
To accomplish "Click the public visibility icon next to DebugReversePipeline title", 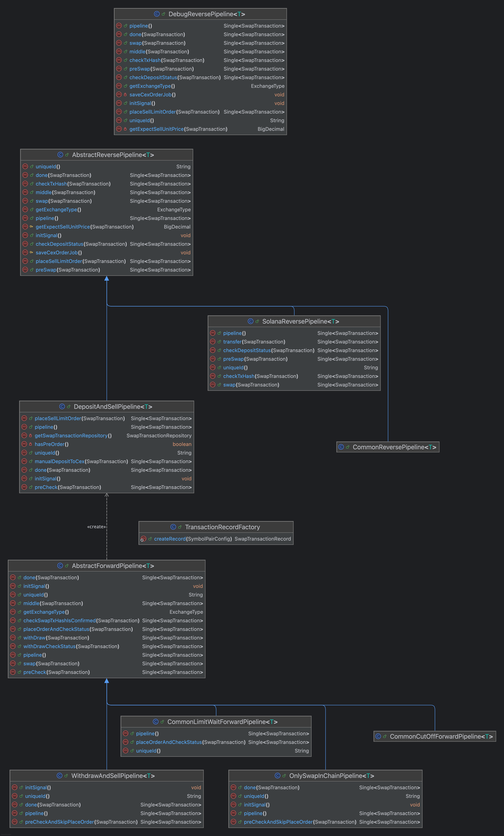I will 163,14.
